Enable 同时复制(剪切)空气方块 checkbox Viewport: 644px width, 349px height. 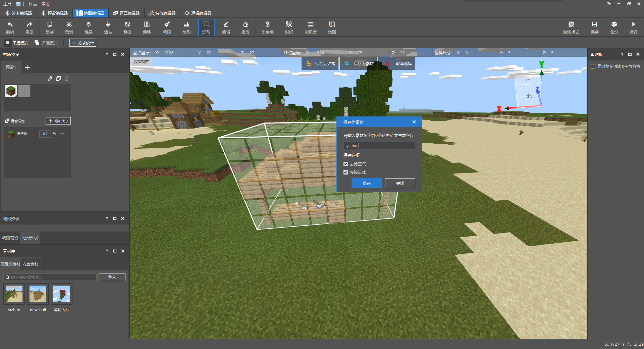point(593,66)
